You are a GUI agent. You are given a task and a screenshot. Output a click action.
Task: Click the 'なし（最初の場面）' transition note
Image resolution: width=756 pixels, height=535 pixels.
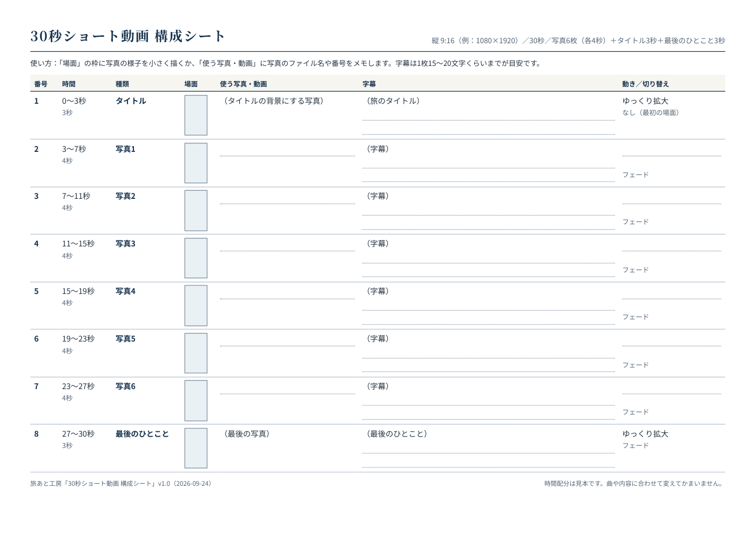pos(652,113)
